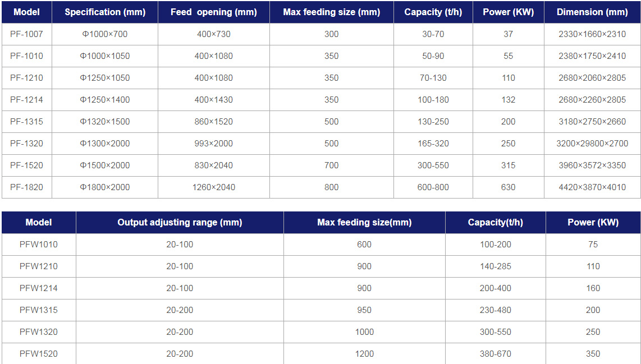Click the PFW1520 model cell
Viewport: 641px width, 364px height.
[x=39, y=354]
